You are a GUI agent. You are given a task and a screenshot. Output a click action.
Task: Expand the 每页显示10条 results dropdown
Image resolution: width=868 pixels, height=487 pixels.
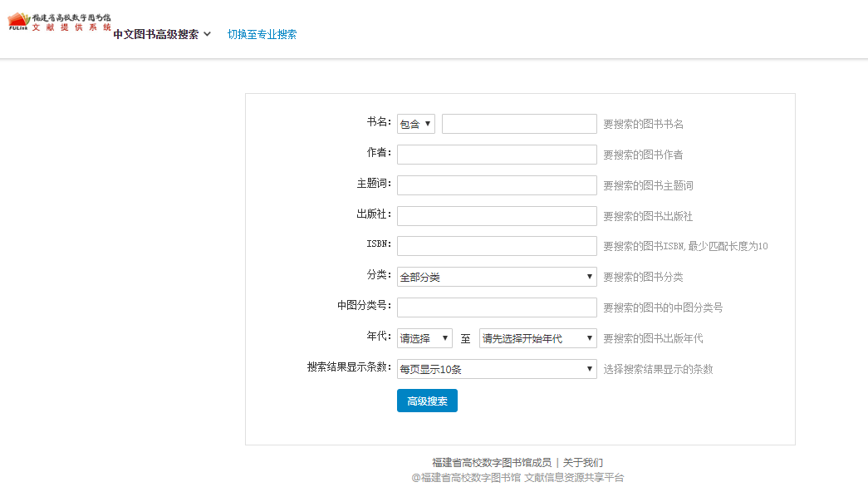click(497, 369)
